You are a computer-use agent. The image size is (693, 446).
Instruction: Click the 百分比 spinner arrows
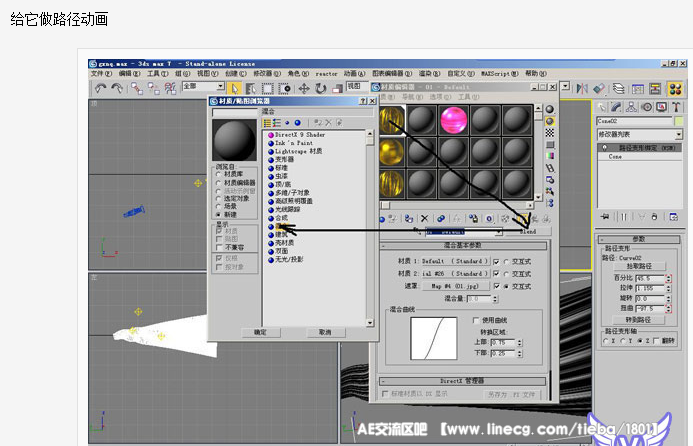pos(668,278)
